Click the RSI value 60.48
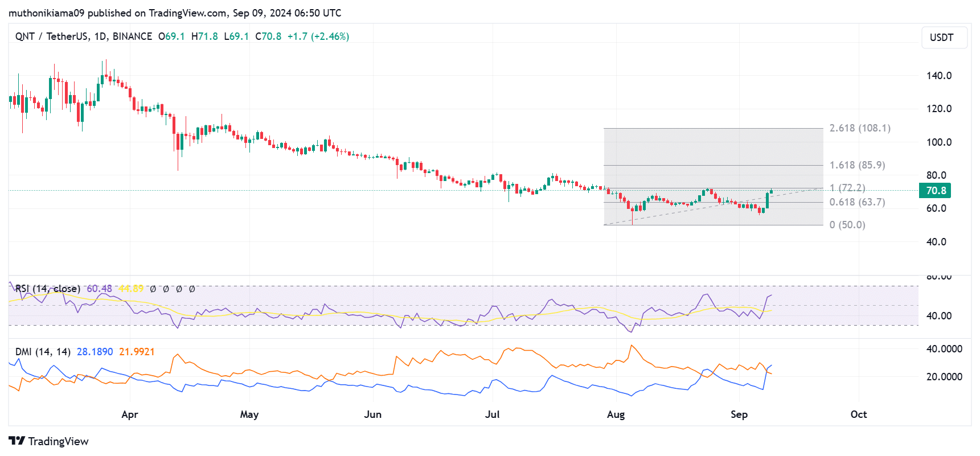 tap(99, 289)
